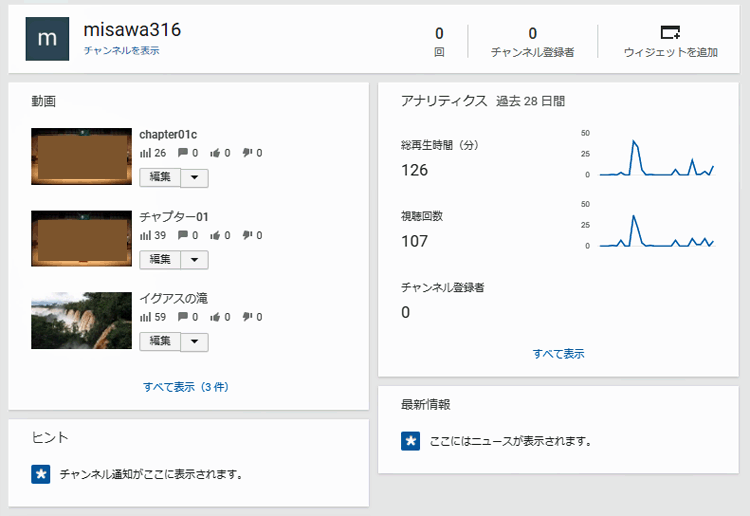Open the すべて表示 link in analytics
The height and width of the screenshot is (516, 750).
pos(559,354)
